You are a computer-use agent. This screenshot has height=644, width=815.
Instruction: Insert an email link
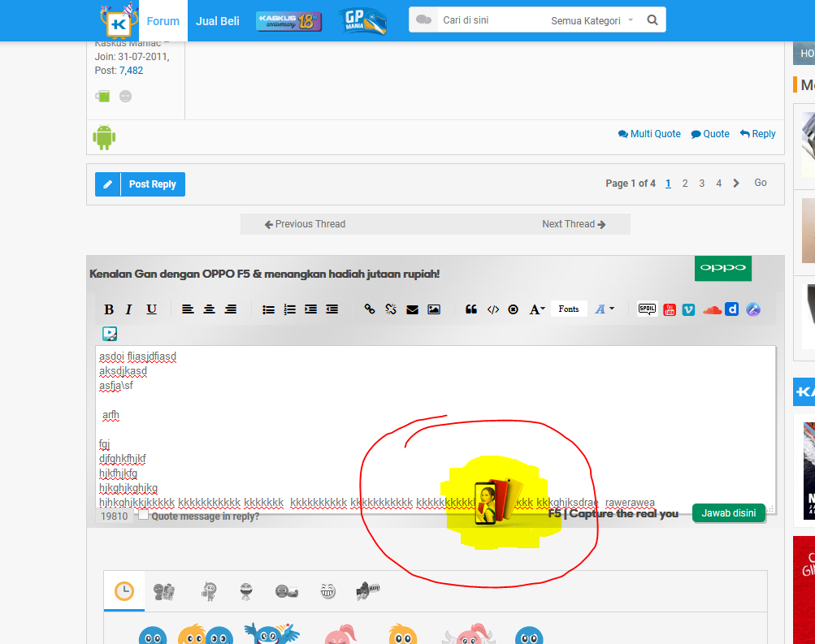click(412, 309)
